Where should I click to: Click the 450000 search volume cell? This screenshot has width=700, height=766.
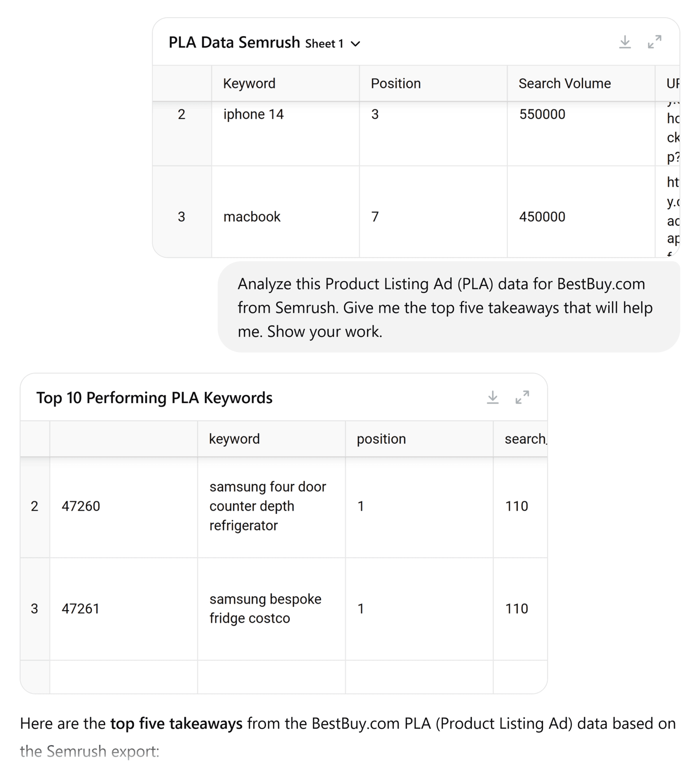542,217
